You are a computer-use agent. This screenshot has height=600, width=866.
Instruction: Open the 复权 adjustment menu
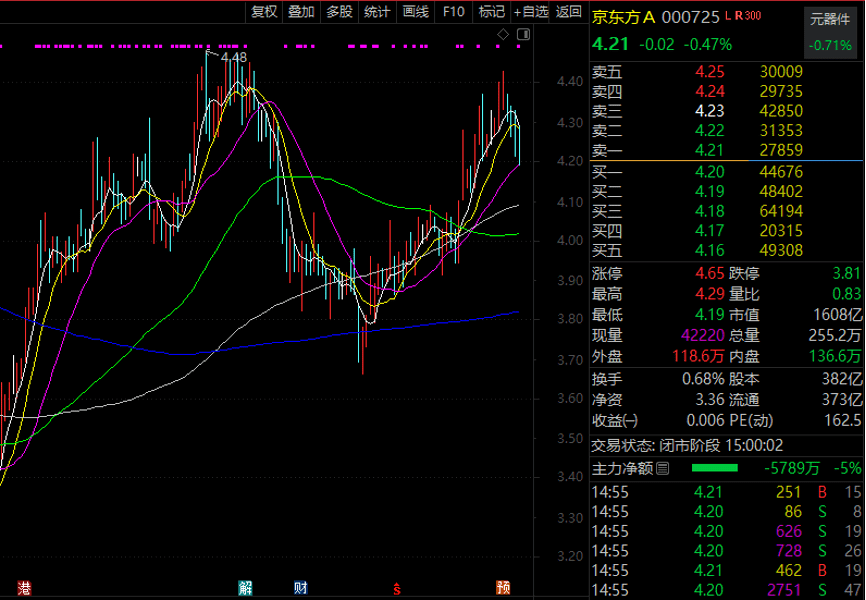tap(264, 12)
